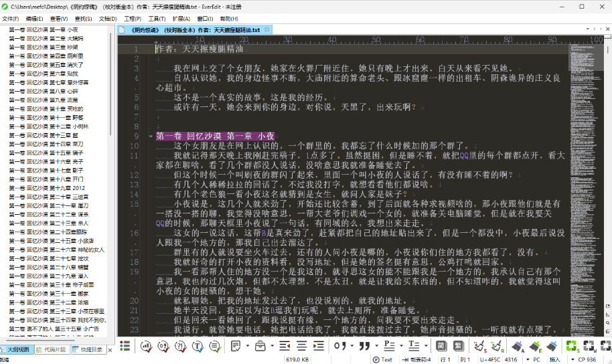The image size is (612, 364).
Task: Click the T title formatting icon
Action: pyautogui.click(x=414, y=346)
